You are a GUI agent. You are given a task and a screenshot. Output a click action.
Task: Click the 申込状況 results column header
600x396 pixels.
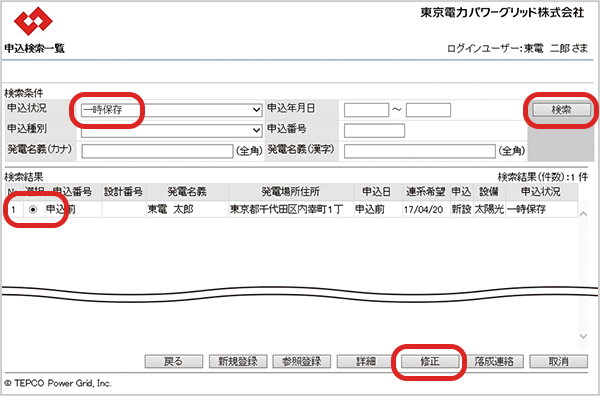coord(541,192)
